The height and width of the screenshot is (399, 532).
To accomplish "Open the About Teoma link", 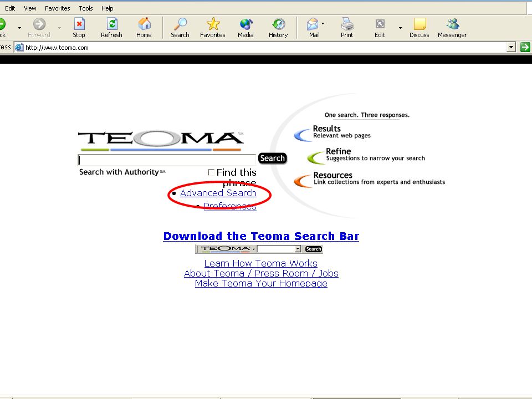I will pos(214,273).
